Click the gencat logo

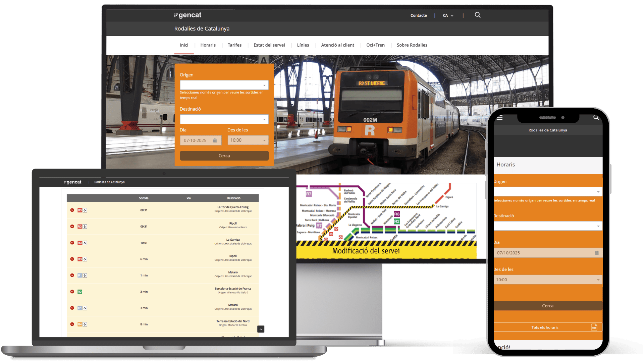(x=188, y=15)
